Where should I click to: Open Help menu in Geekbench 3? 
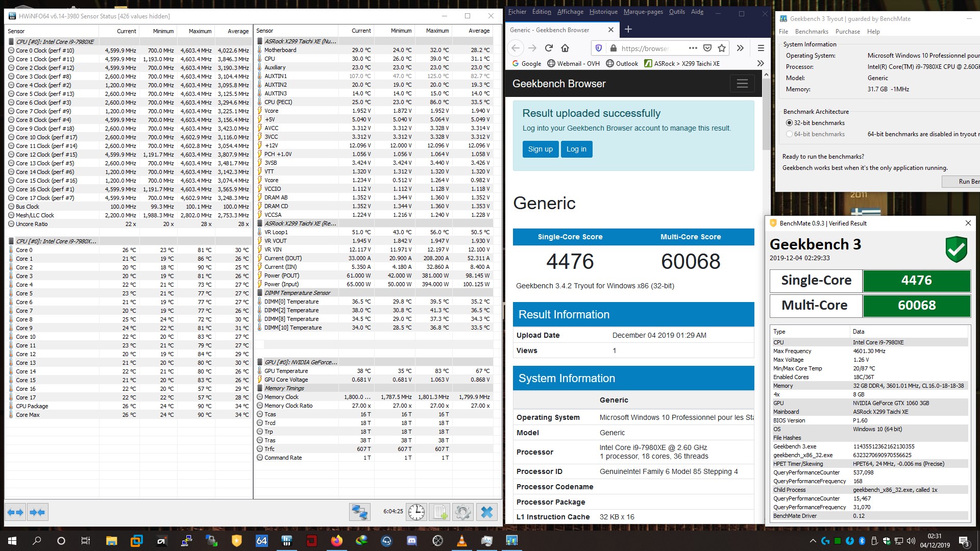point(873,32)
